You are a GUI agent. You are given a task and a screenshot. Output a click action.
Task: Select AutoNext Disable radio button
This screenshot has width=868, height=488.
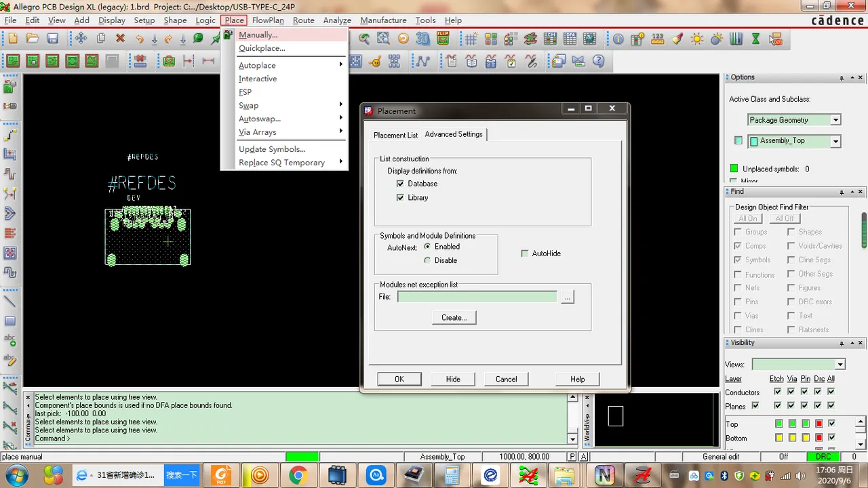coord(427,260)
